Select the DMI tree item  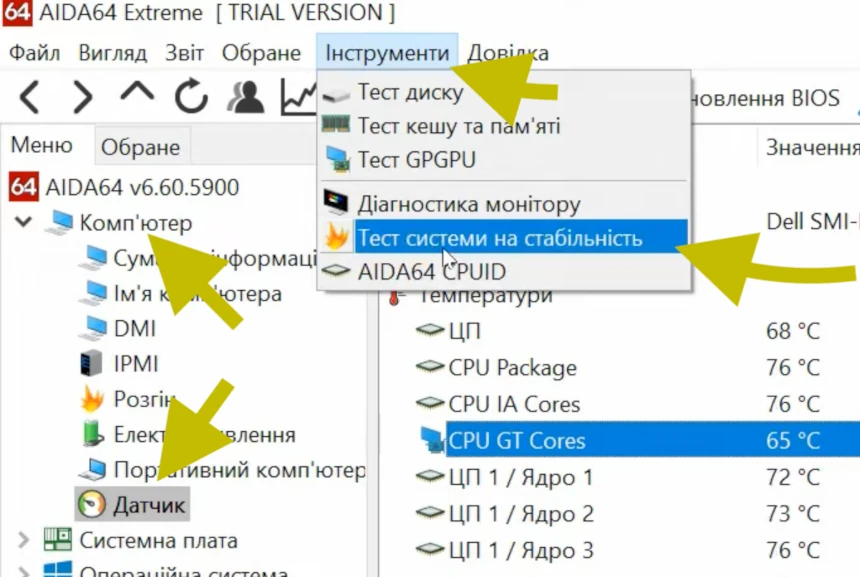135,329
